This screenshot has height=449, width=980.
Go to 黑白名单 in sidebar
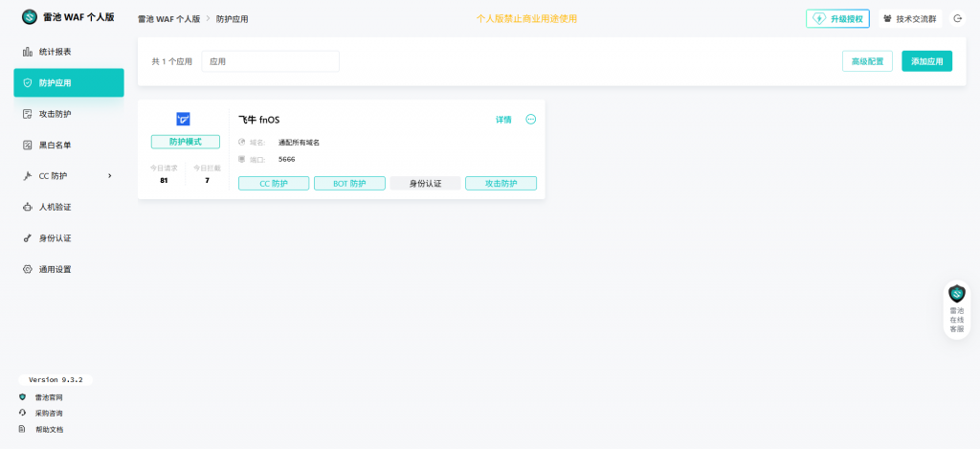click(x=55, y=145)
